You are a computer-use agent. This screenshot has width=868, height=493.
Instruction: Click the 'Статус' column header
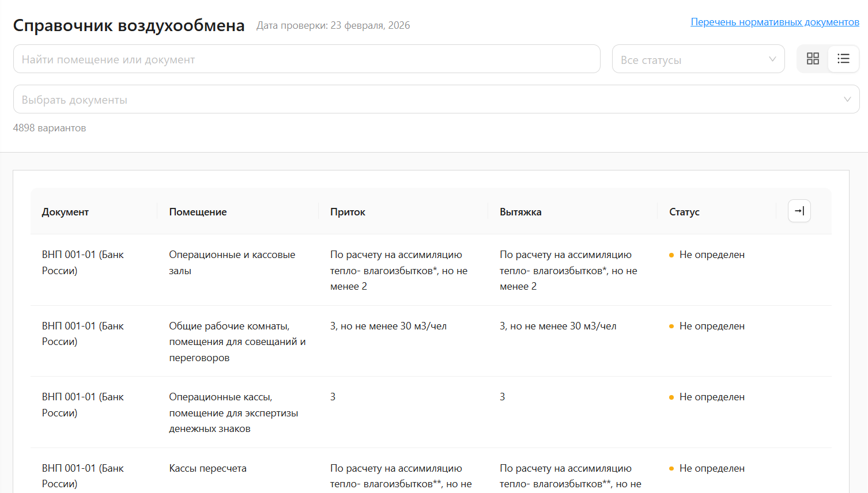point(684,212)
